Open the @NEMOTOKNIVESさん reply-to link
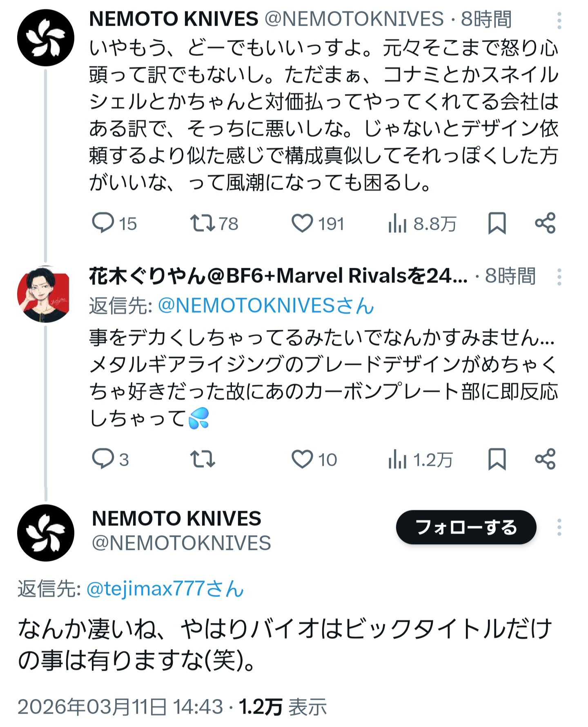This screenshot has height=727, width=588. [266, 305]
